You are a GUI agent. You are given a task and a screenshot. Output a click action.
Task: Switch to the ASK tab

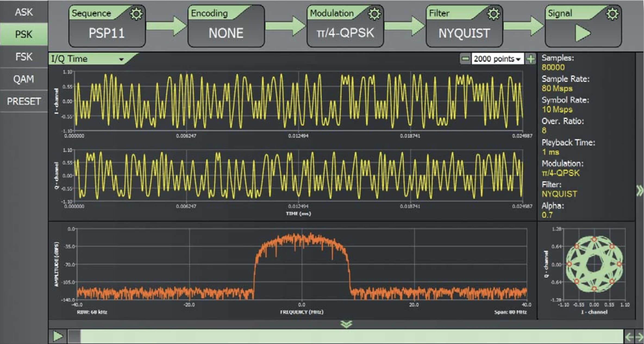click(24, 12)
